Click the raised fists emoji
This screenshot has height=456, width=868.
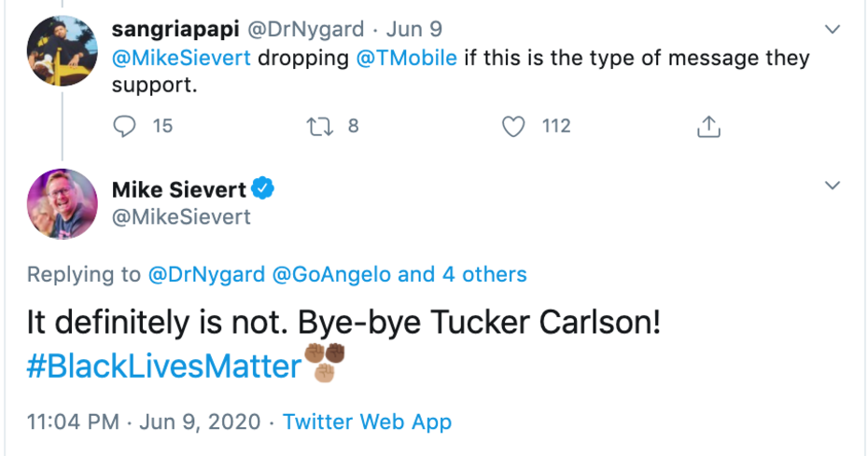324,365
